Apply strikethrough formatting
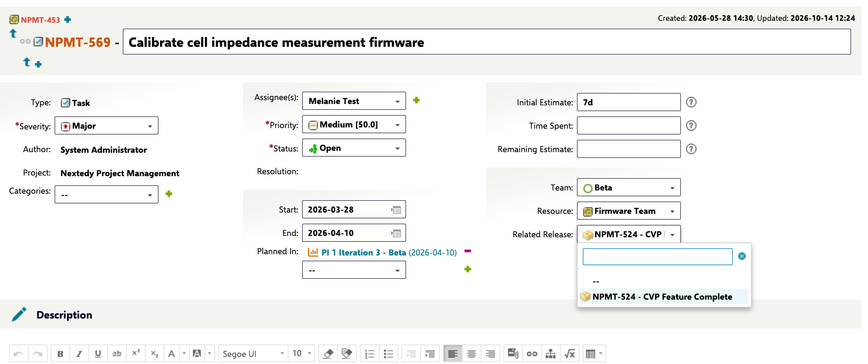Image resolution: width=868 pixels, height=364 pixels. [x=117, y=354]
